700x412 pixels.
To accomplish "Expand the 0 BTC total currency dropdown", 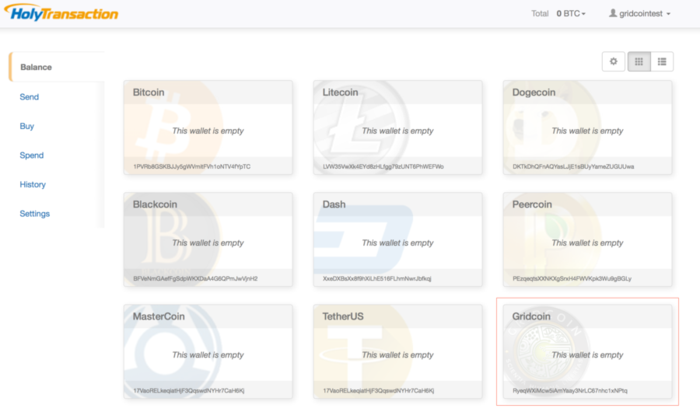I will [571, 14].
